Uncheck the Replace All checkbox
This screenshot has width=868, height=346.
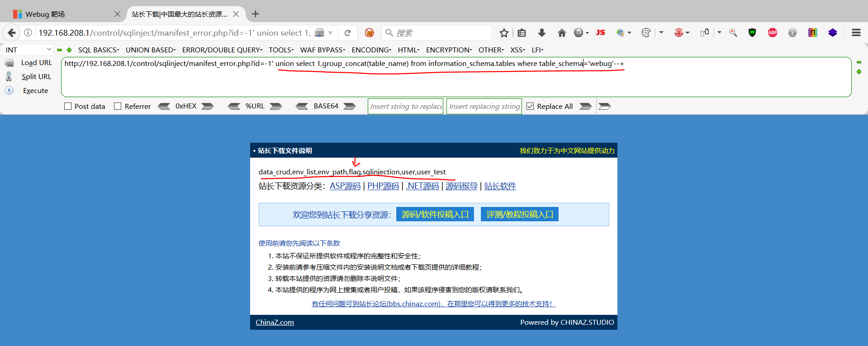point(530,106)
